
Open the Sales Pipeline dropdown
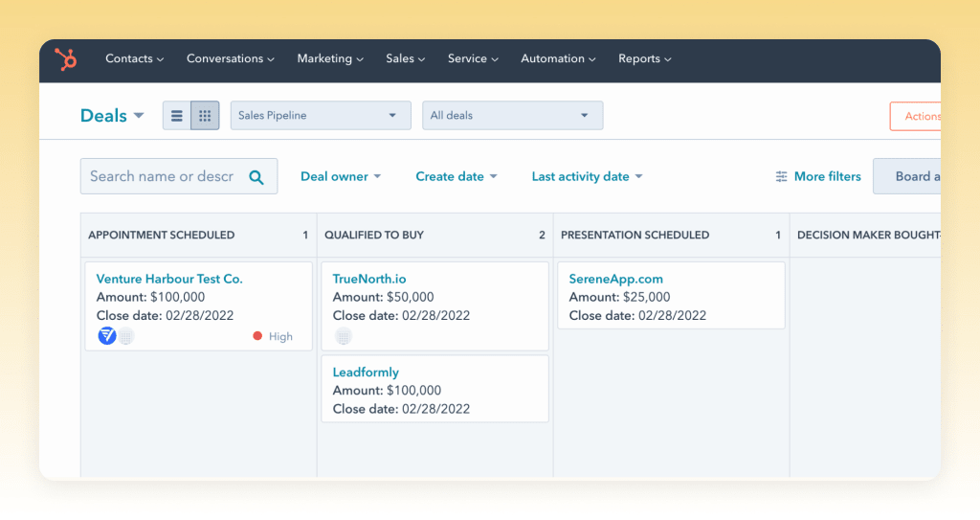pyautogui.click(x=321, y=116)
